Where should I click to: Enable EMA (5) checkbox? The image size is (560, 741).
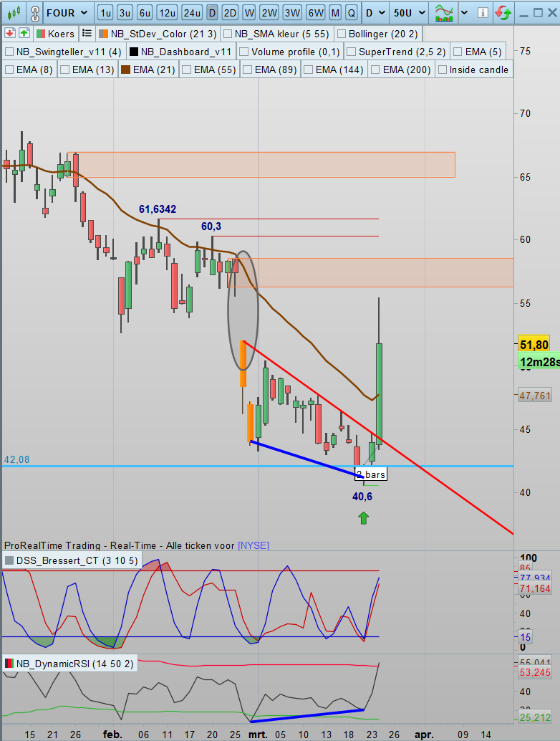458,52
